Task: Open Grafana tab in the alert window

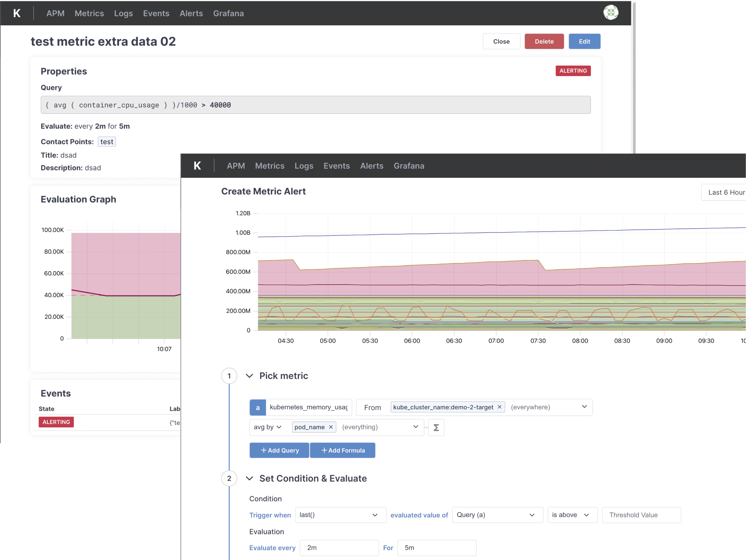Action: (409, 166)
